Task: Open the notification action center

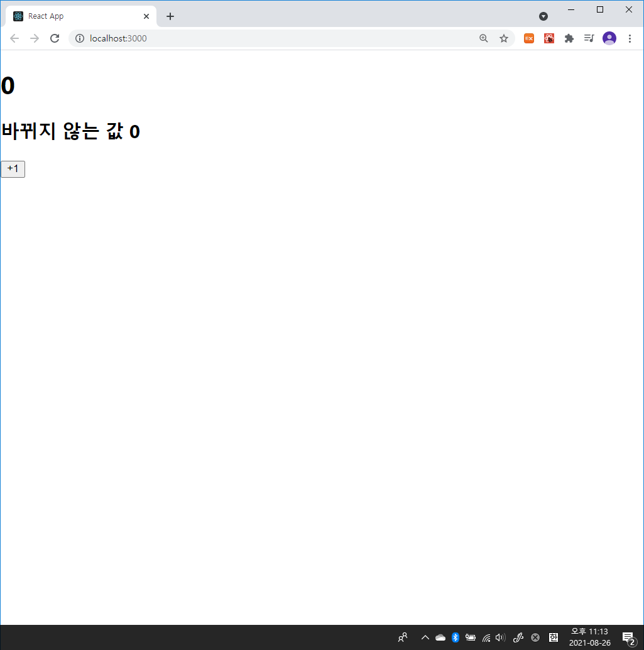Action: [629, 639]
